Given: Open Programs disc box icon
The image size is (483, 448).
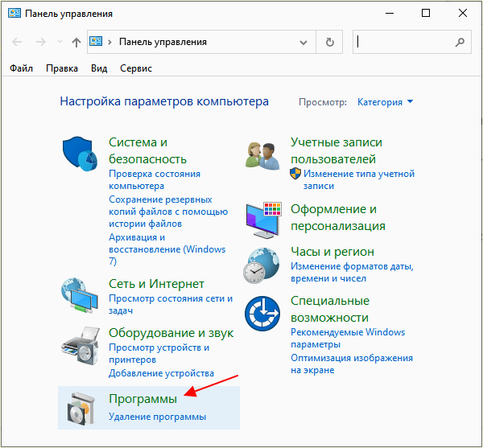Looking at the screenshot, I should pos(80,409).
